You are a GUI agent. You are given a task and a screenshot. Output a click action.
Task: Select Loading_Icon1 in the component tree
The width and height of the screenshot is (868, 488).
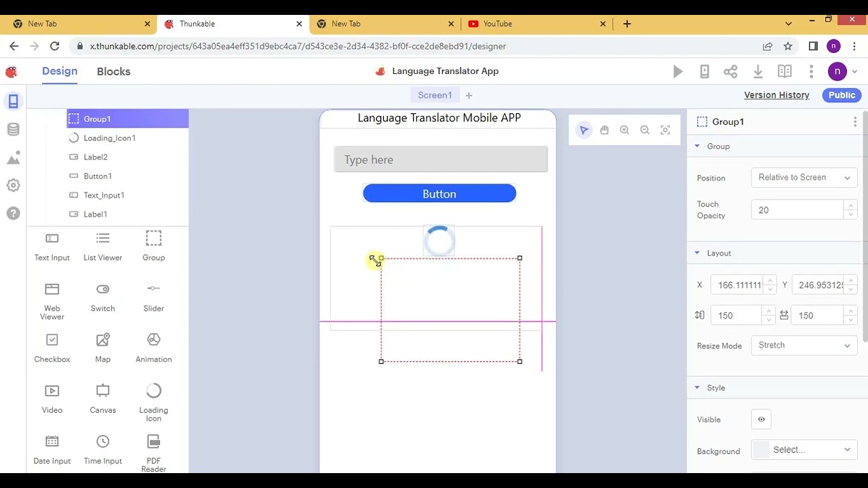[x=127, y=138]
